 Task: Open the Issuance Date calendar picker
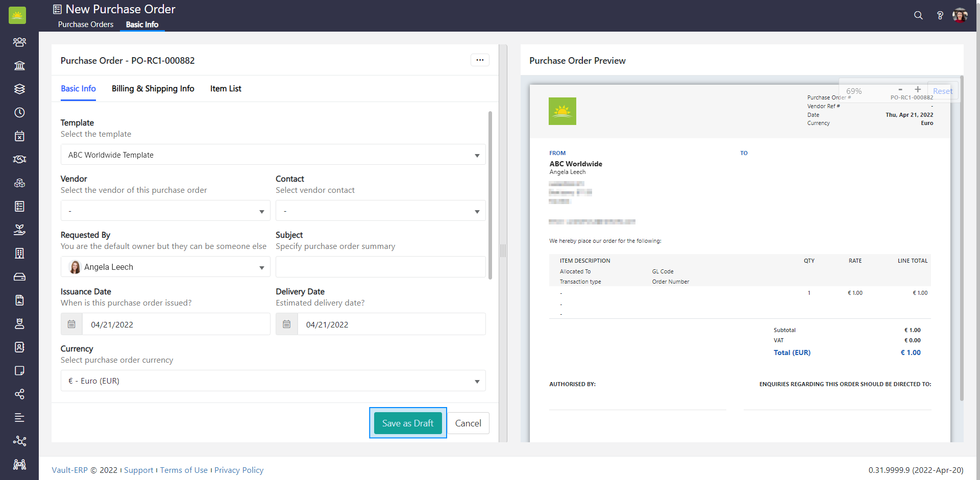coord(71,324)
